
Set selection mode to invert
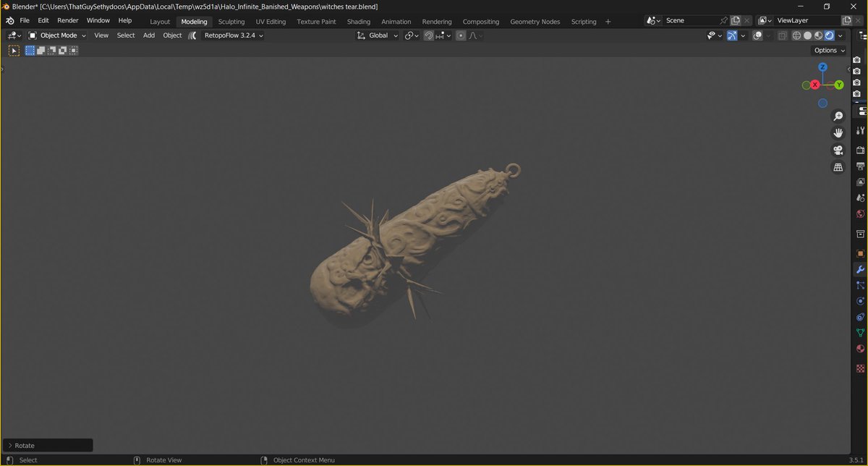click(62, 51)
